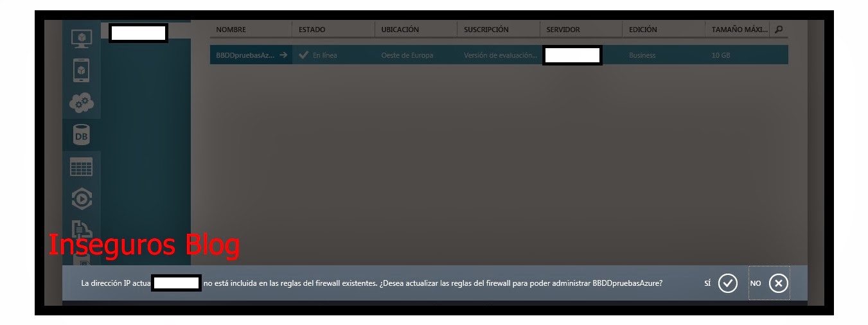
Task: Sort by NOMBRE column header
Action: click(x=231, y=30)
